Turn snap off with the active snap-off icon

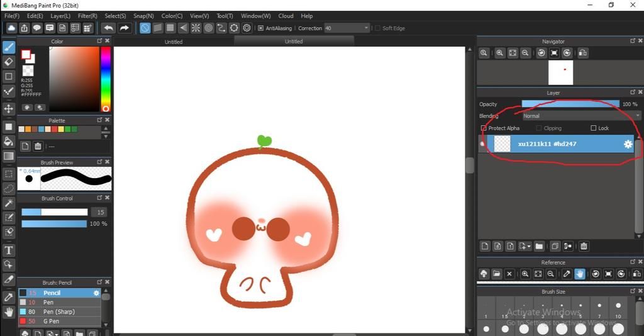pyautogui.click(x=145, y=28)
